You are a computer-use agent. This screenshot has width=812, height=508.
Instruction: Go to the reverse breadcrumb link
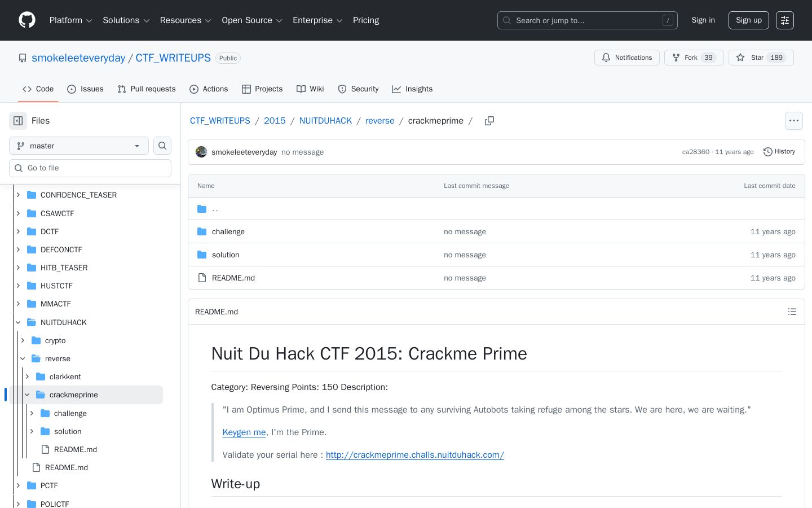click(x=380, y=121)
